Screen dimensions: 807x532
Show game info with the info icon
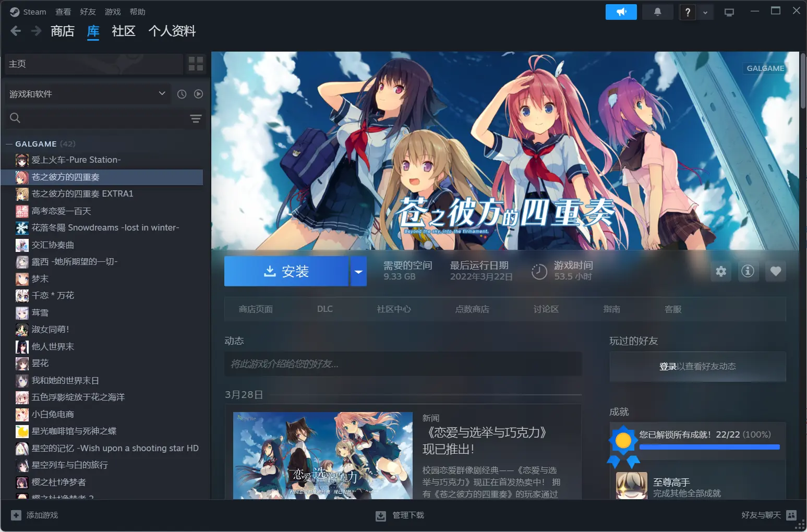click(x=748, y=271)
